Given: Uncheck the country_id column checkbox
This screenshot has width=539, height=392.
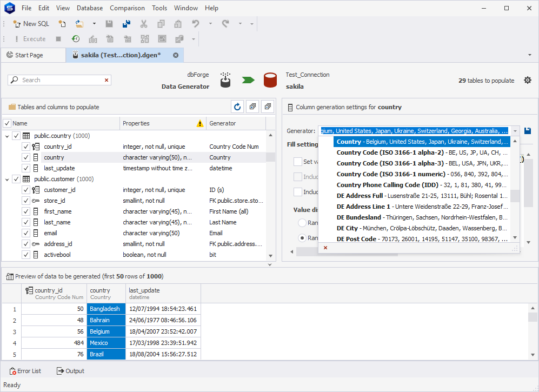Looking at the screenshot, I should [26, 147].
